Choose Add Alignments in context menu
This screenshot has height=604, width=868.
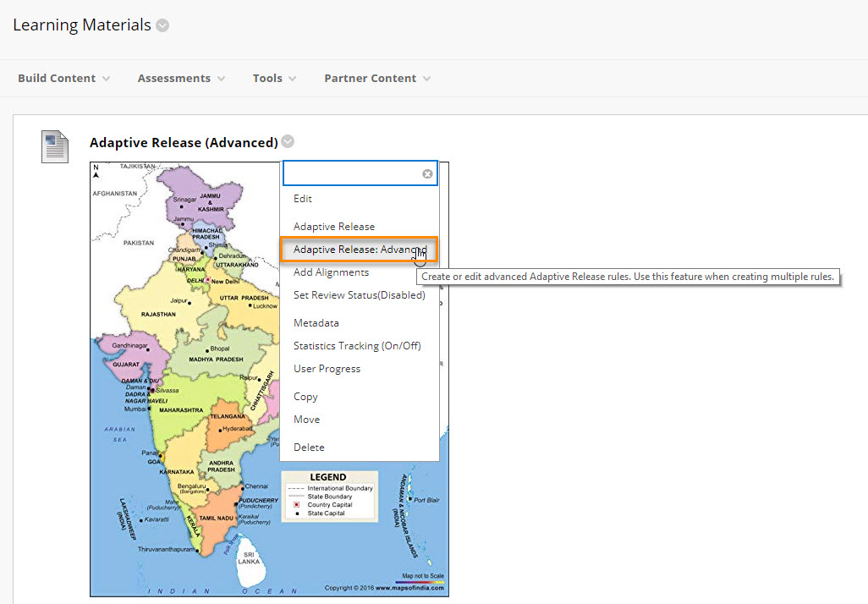pos(331,272)
